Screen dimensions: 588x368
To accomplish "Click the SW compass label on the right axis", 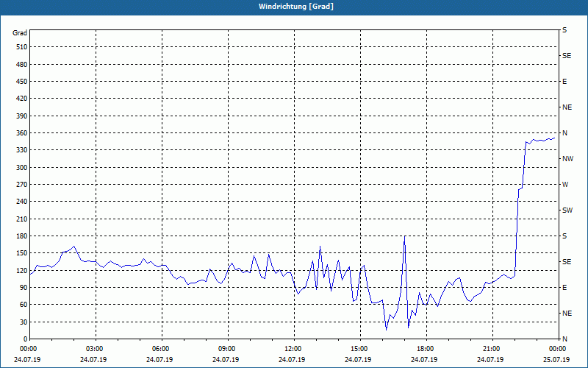I will coord(567,210).
